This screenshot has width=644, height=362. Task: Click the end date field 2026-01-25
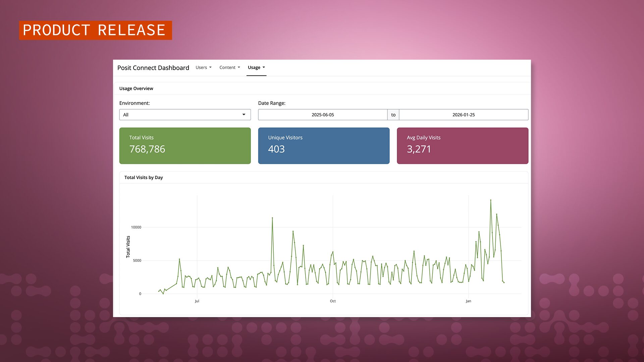coord(463,115)
